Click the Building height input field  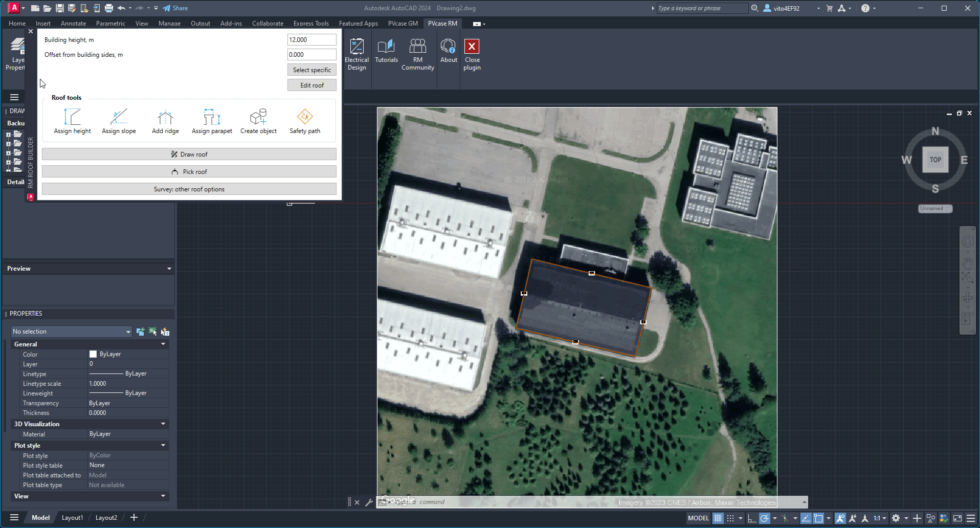312,39
